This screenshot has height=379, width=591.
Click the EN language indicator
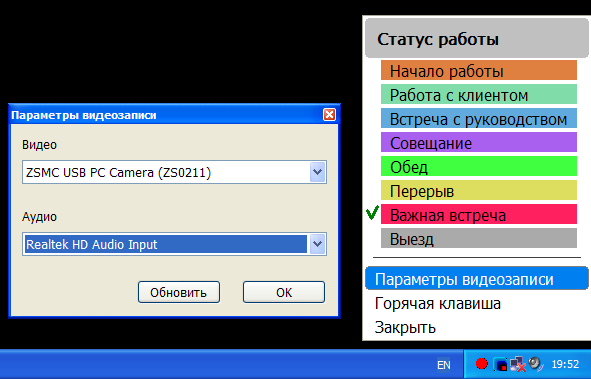pos(444,365)
